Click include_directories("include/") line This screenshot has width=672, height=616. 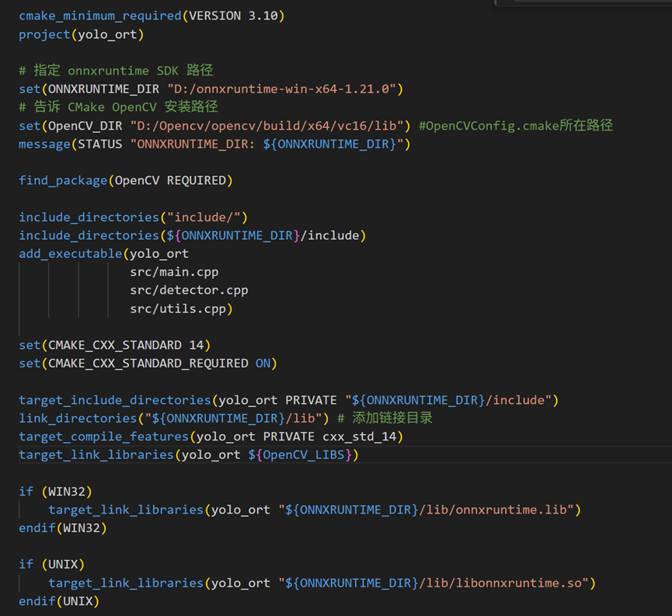(x=133, y=218)
